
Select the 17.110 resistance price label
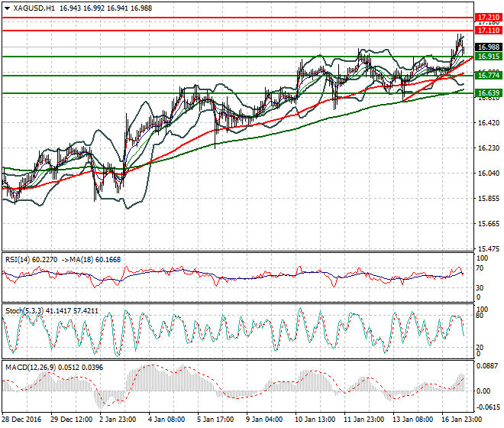(x=488, y=31)
